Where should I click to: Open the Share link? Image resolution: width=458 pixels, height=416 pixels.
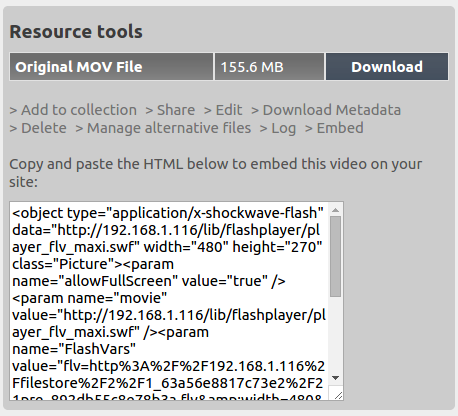[x=170, y=110]
